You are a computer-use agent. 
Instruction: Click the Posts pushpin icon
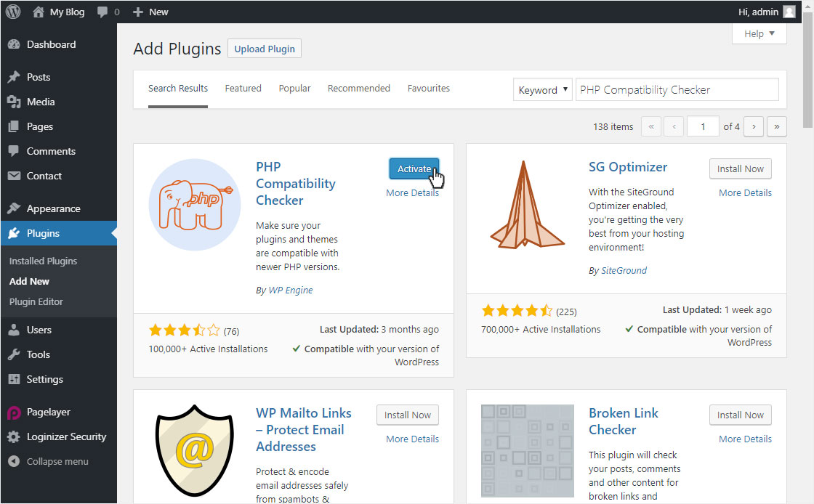[14, 77]
